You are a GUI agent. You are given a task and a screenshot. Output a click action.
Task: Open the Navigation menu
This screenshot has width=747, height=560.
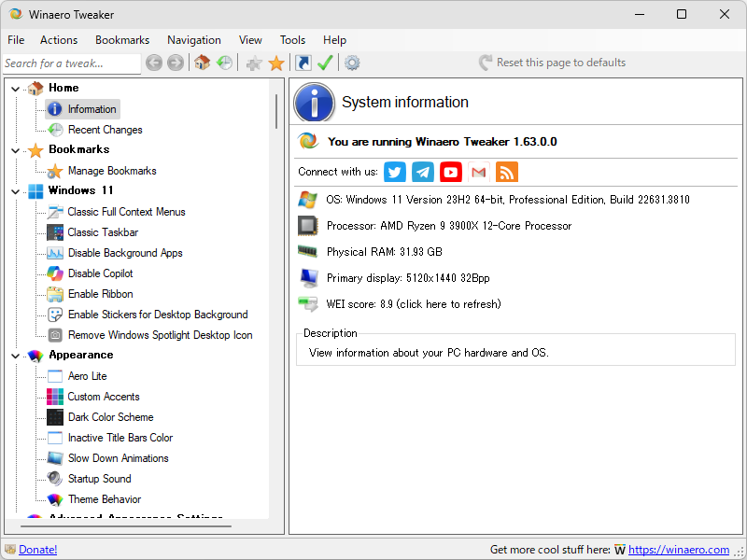click(194, 40)
